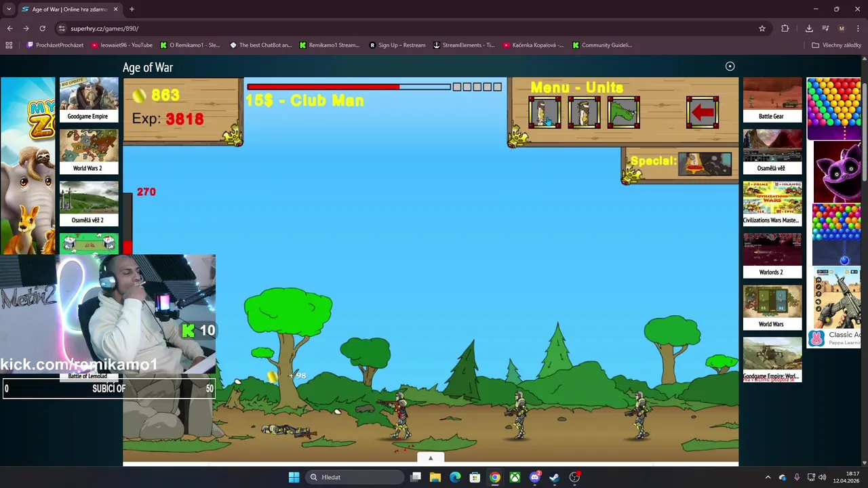Image resolution: width=868 pixels, height=488 pixels.
Task: Open a new browser tab
Action: coord(132,9)
